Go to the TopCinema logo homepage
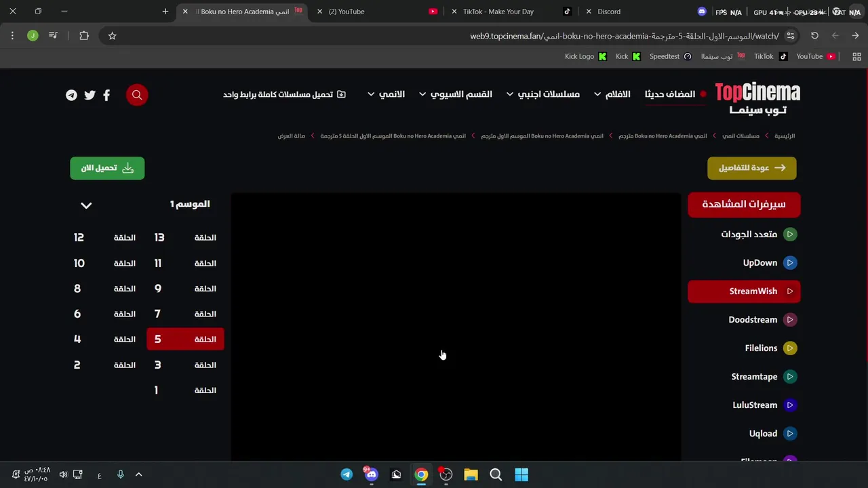 [x=757, y=98]
